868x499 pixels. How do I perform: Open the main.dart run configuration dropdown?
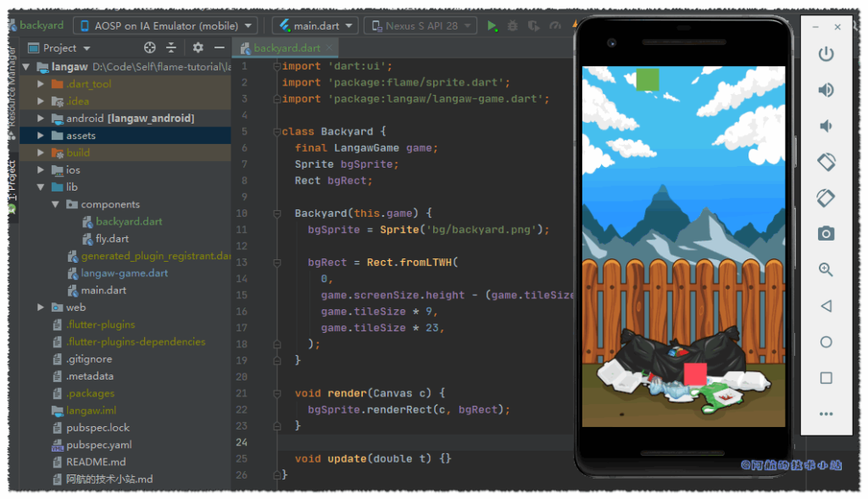(x=315, y=25)
